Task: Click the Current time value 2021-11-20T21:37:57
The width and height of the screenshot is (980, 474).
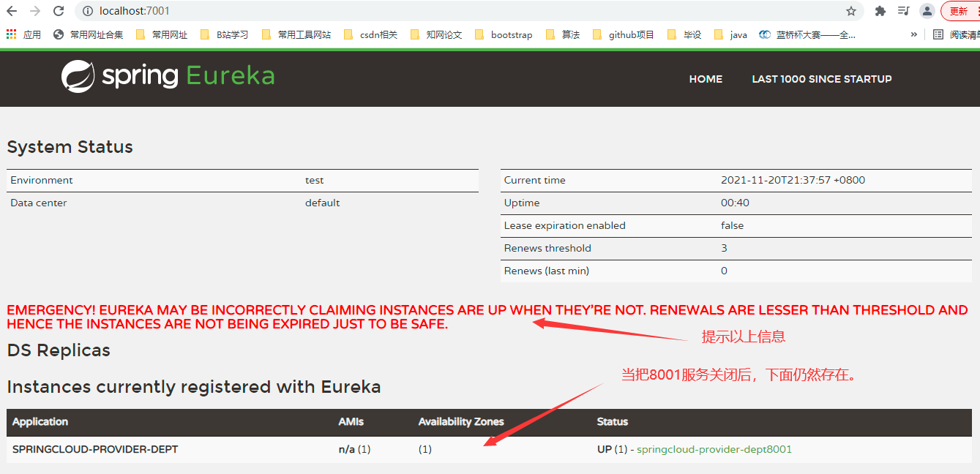Action: 793,180
